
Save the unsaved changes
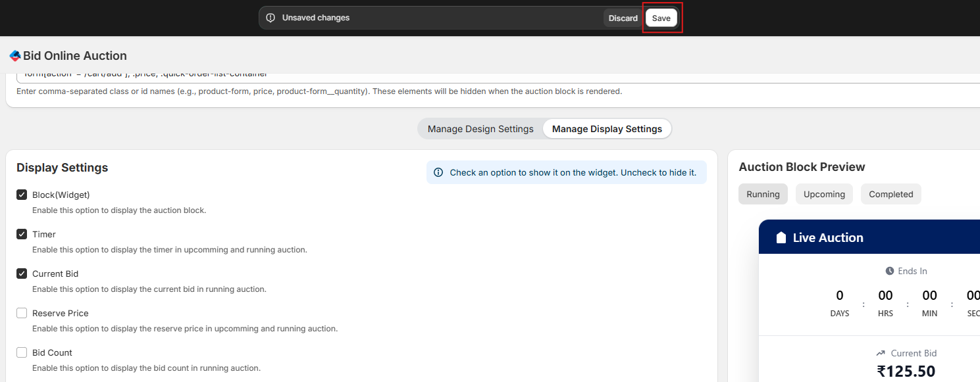tap(661, 18)
